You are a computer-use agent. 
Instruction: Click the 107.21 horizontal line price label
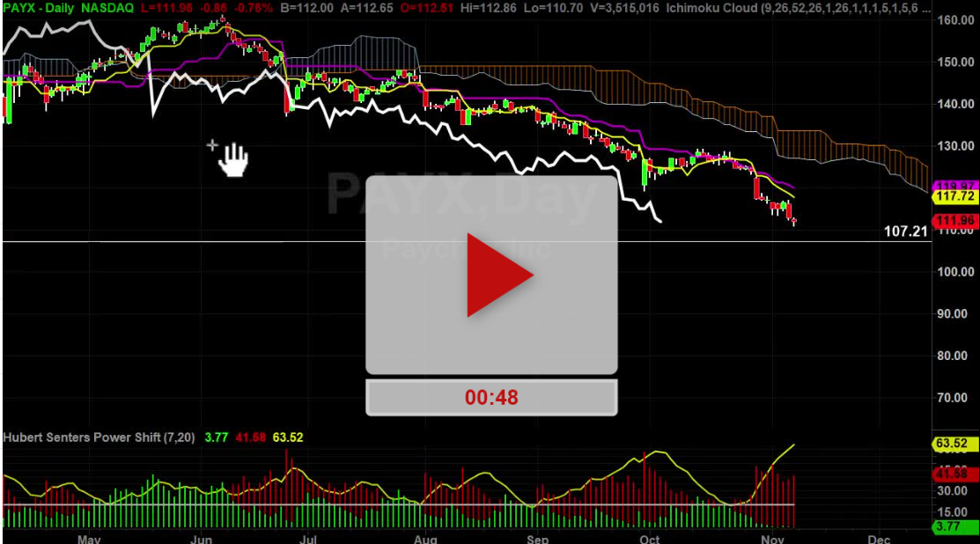point(906,232)
